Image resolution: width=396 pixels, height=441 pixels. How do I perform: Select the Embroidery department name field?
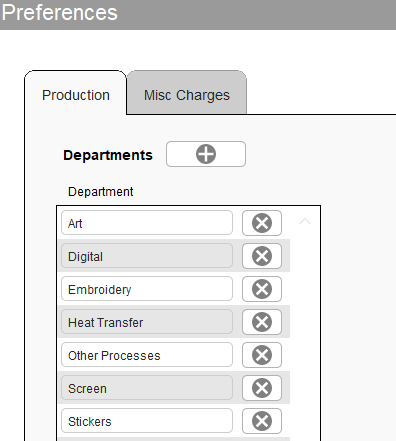[x=147, y=289]
